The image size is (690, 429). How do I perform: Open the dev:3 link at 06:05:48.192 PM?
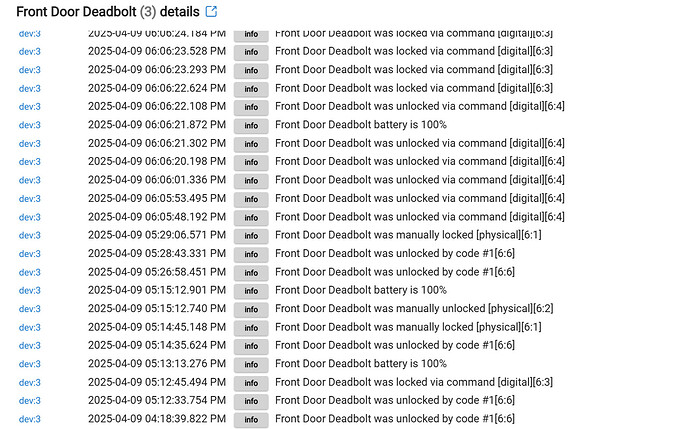(29, 217)
